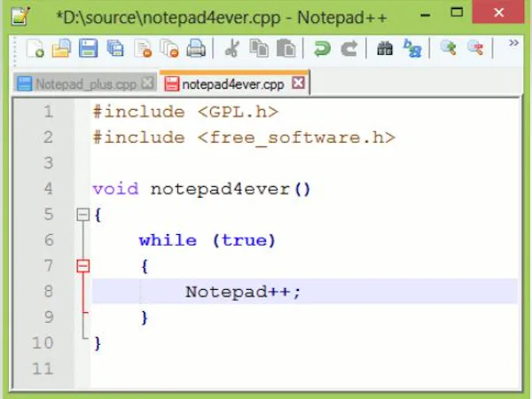Click line number 4 in the margin

pos(49,189)
